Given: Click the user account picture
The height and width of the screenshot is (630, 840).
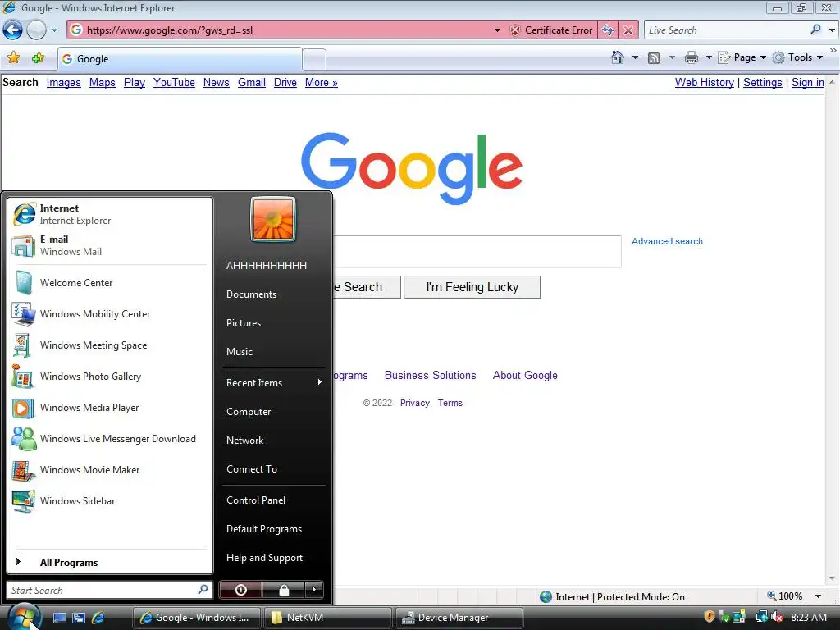Looking at the screenshot, I should (x=273, y=220).
